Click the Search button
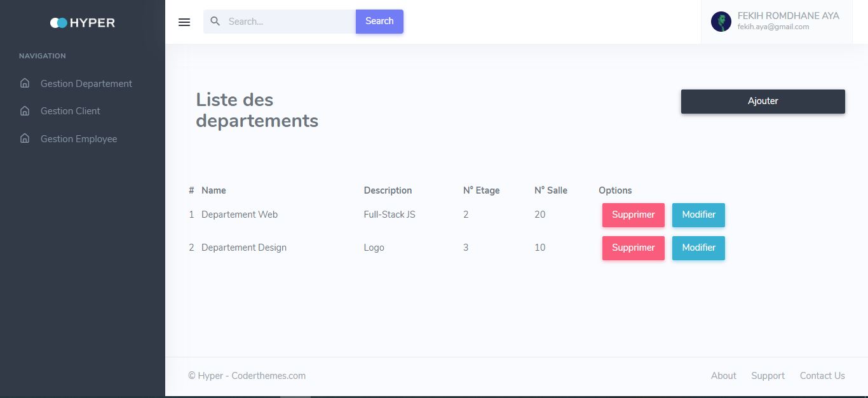 (x=379, y=22)
